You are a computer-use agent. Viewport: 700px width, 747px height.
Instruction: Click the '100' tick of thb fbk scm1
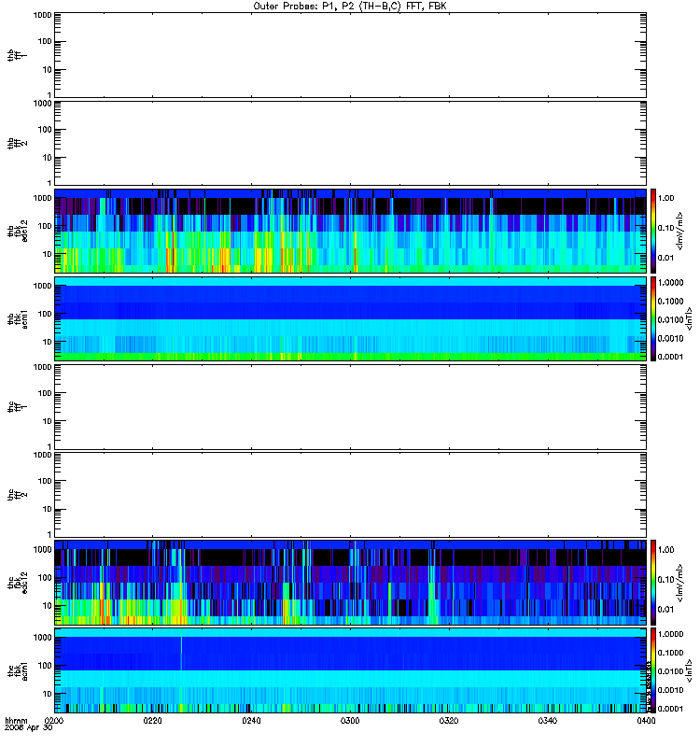[x=45, y=314]
